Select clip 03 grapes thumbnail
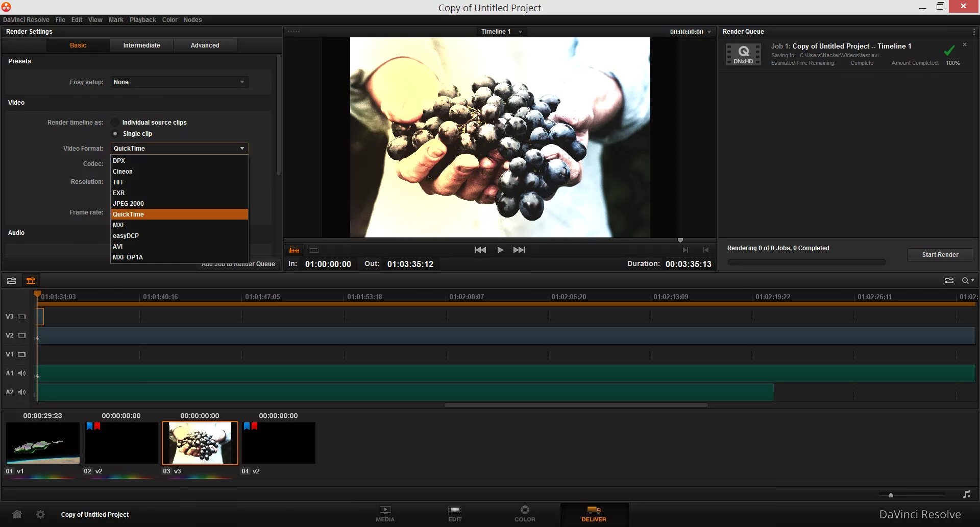The image size is (980, 527). click(200, 443)
